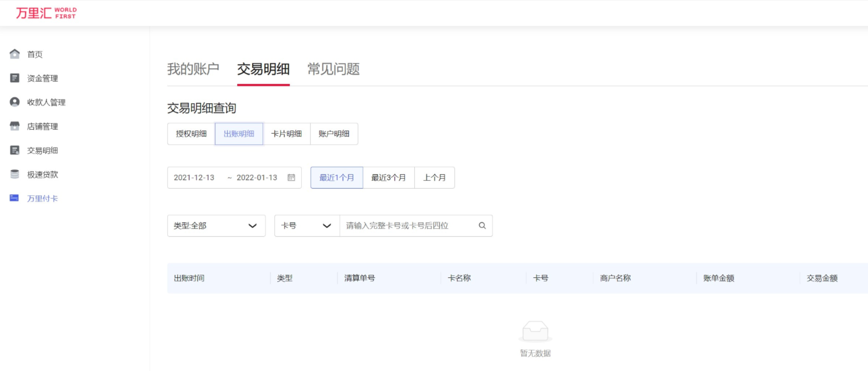This screenshot has height=371, width=868.
Task: Click the end date 2022-01-13
Action: click(x=257, y=178)
